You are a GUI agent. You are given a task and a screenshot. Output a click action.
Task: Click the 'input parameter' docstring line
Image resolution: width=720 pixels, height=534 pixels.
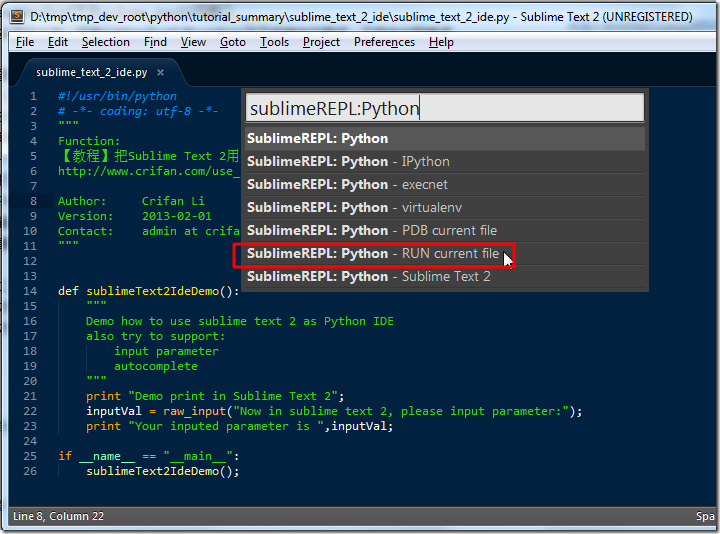166,351
